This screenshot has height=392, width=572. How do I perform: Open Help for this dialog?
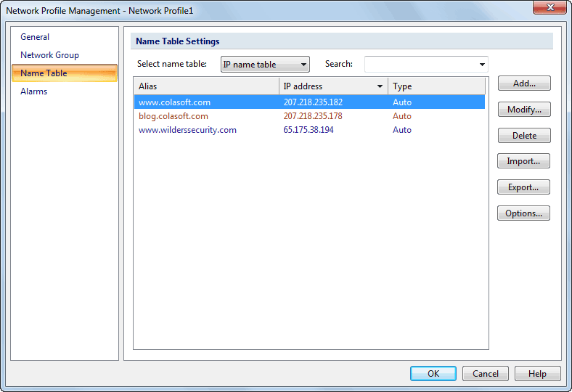(538, 373)
